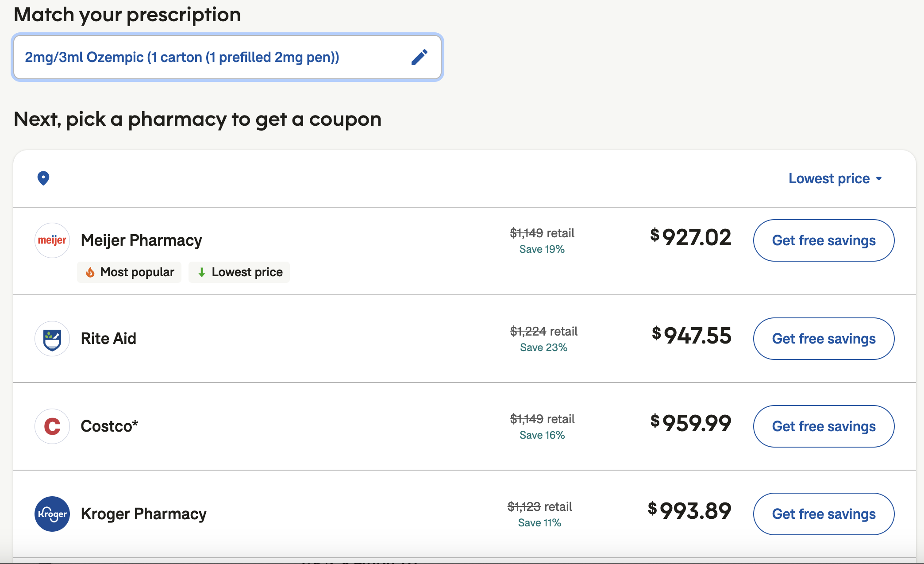
Task: Open the Ozempic prescription selector field
Action: click(x=212, y=57)
